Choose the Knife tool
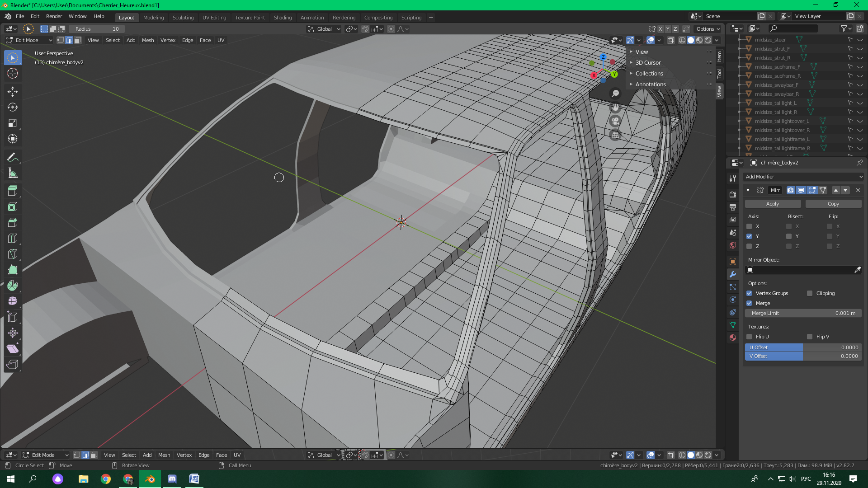The image size is (868, 488). [13, 254]
